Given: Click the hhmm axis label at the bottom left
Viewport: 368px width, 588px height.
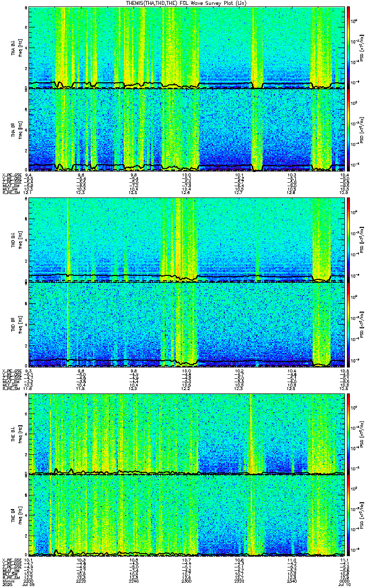Looking at the screenshot, I should click(x=7, y=581).
